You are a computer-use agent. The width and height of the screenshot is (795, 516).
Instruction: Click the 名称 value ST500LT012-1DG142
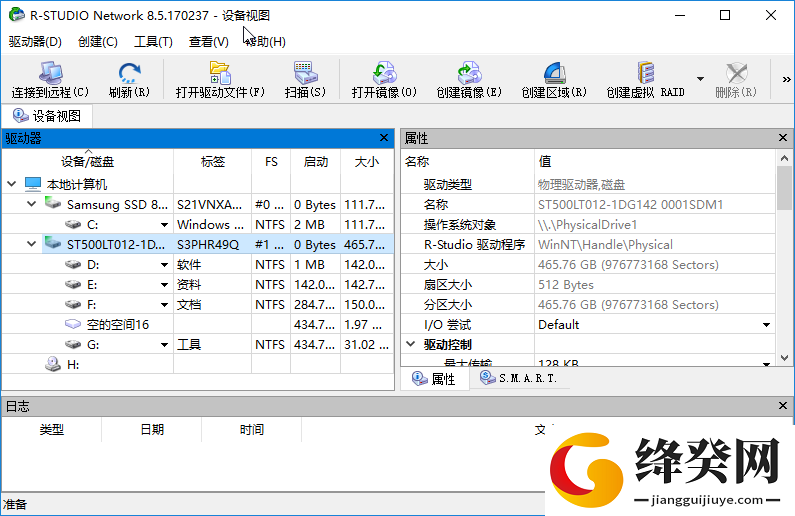click(x=630, y=204)
